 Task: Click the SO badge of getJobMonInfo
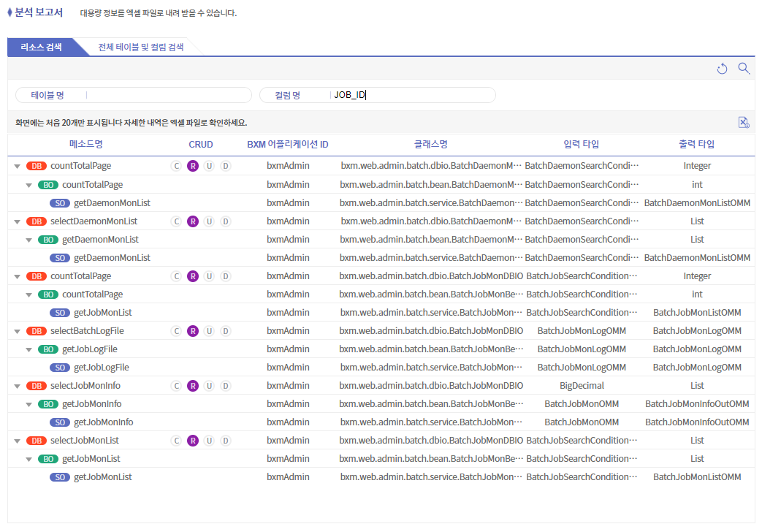tap(60, 423)
